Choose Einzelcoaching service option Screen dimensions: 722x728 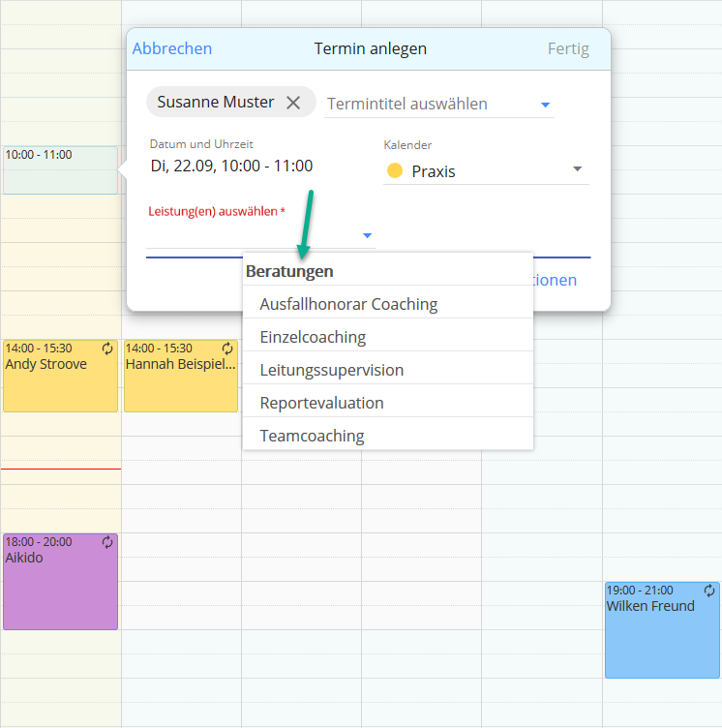pos(313,337)
